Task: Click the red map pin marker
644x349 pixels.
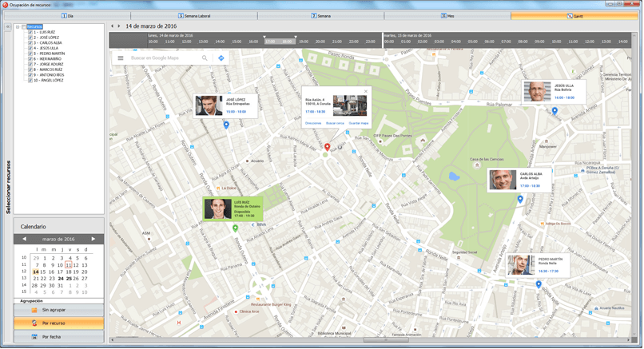Action: (x=327, y=147)
